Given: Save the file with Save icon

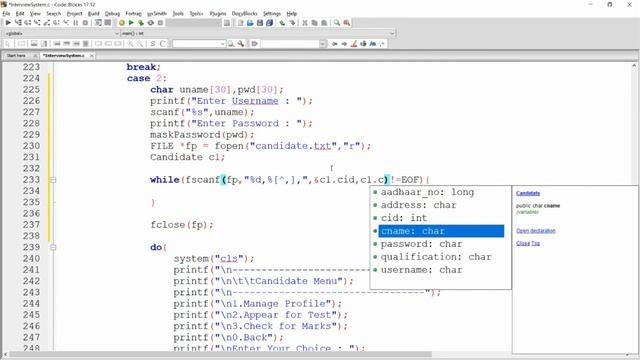Looking at the screenshot, I should pyautogui.click(x=260, y=23).
